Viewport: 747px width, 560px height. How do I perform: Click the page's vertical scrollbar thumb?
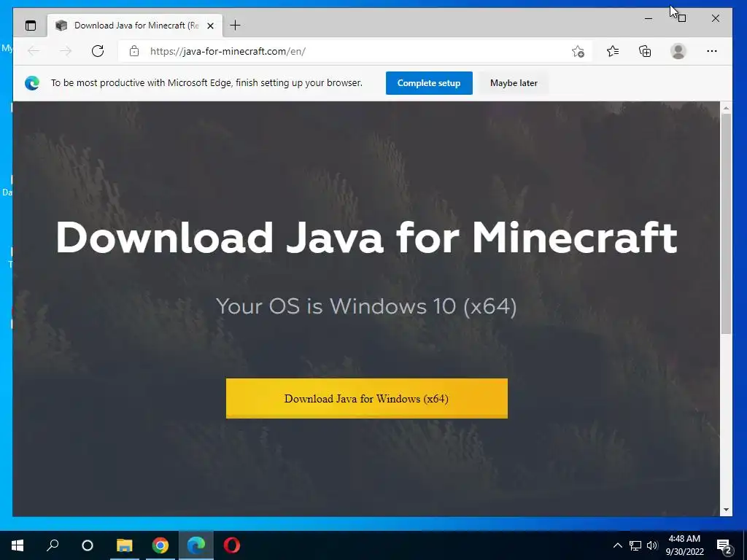point(726,224)
